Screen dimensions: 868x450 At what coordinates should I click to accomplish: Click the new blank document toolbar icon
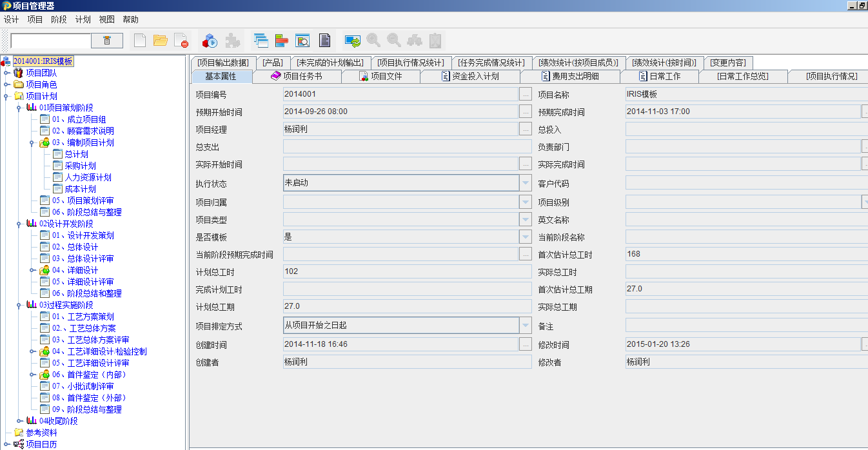pyautogui.click(x=140, y=41)
